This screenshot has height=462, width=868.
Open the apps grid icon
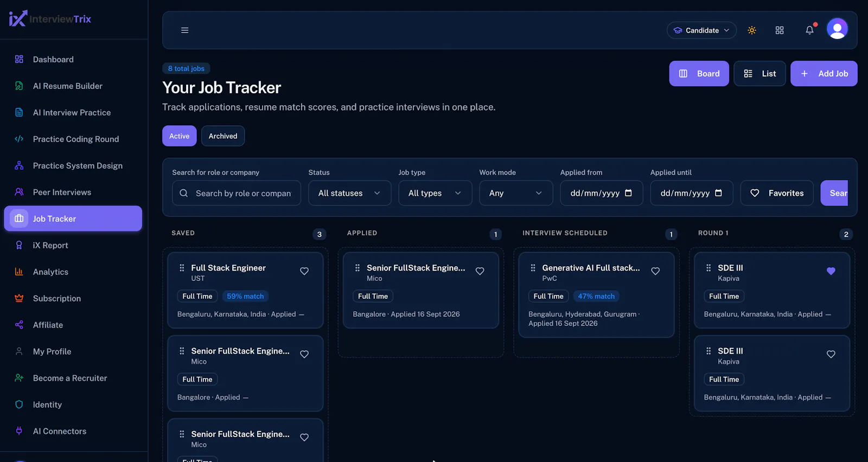coord(780,30)
